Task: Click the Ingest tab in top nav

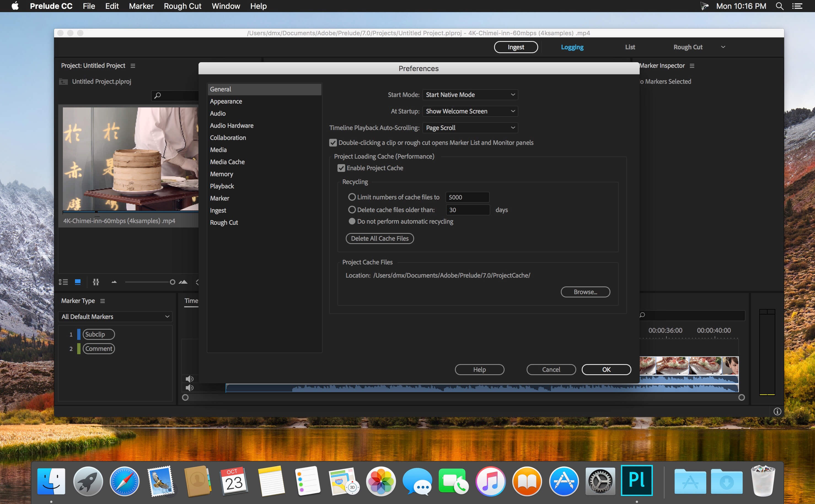Action: tap(516, 47)
